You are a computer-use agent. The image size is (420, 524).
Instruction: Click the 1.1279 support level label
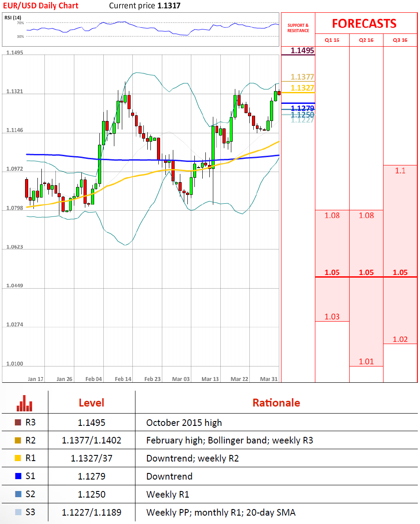(x=303, y=108)
